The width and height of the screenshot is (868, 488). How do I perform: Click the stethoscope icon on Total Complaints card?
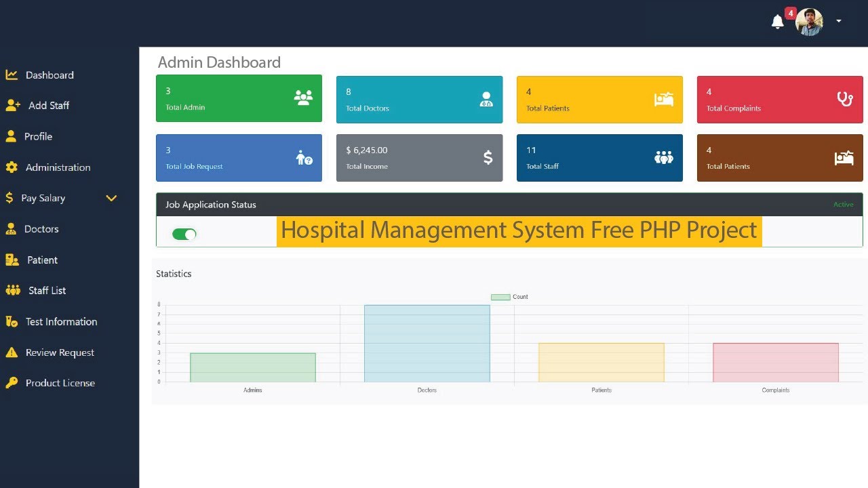[845, 99]
